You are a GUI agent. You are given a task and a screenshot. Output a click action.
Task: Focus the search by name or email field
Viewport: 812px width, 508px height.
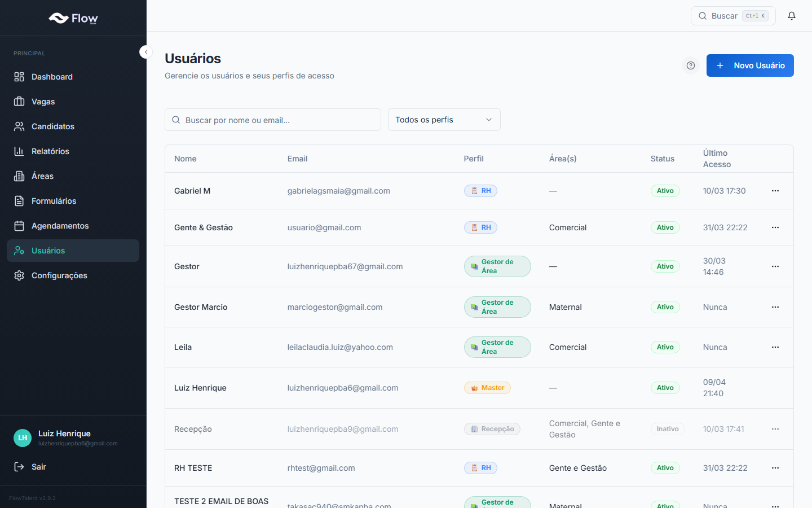(x=273, y=120)
